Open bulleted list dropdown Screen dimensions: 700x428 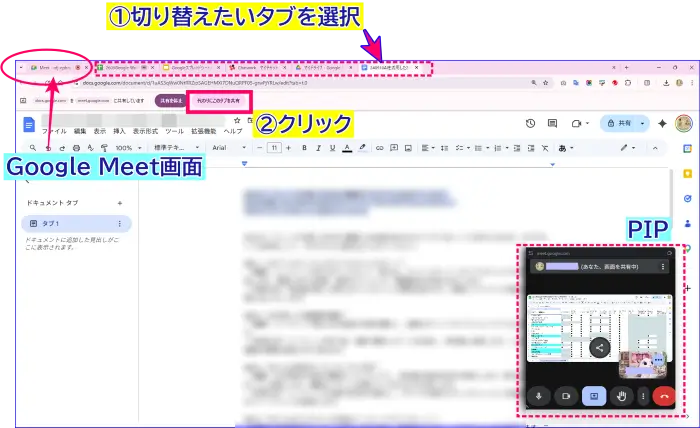coord(481,148)
